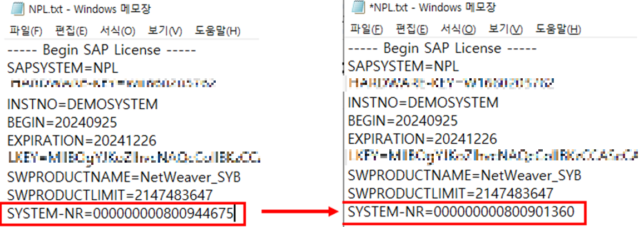Click EXPIRATION=20241226 line in right window

pos(423,139)
